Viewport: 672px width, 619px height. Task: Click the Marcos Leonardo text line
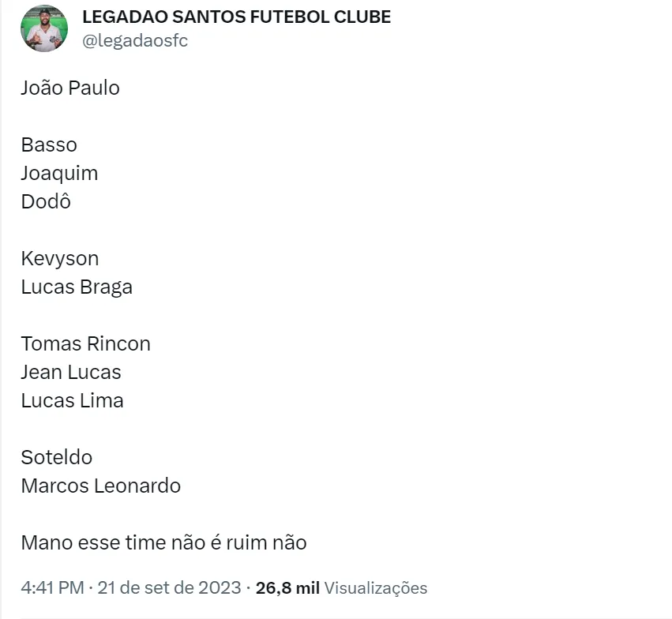pyautogui.click(x=100, y=486)
